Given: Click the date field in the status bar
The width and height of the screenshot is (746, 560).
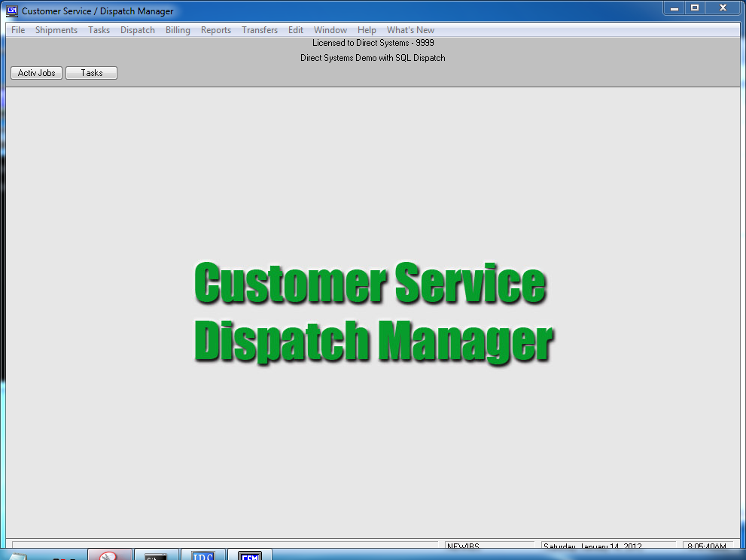Looking at the screenshot, I should (x=598, y=546).
